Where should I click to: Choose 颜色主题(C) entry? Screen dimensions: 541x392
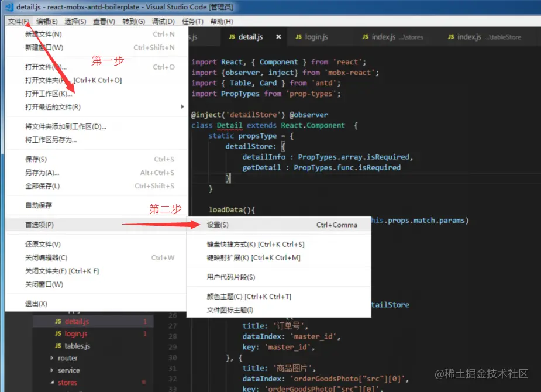279,297
